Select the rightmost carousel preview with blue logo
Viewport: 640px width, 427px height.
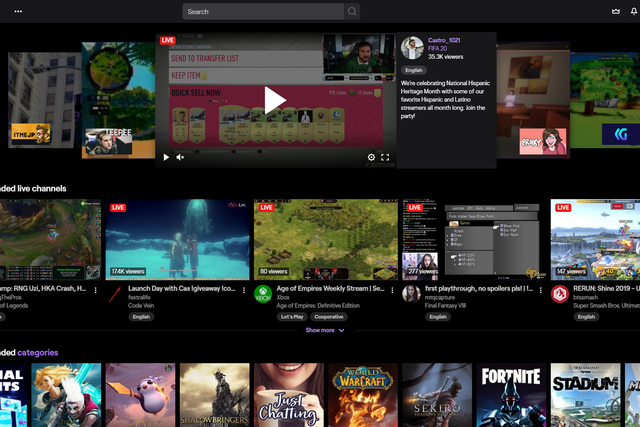pos(605,100)
